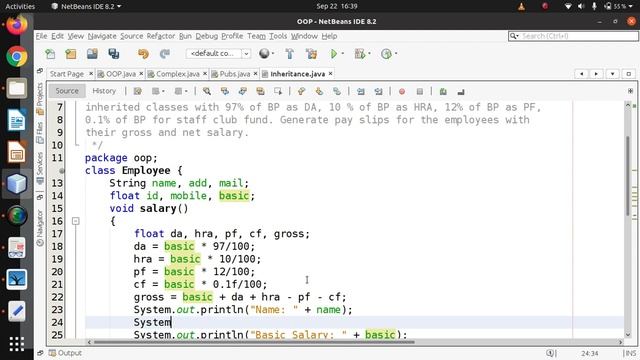Click the Shift Line Right icon
Viewport: 640px width, 360px height.
click(378, 91)
